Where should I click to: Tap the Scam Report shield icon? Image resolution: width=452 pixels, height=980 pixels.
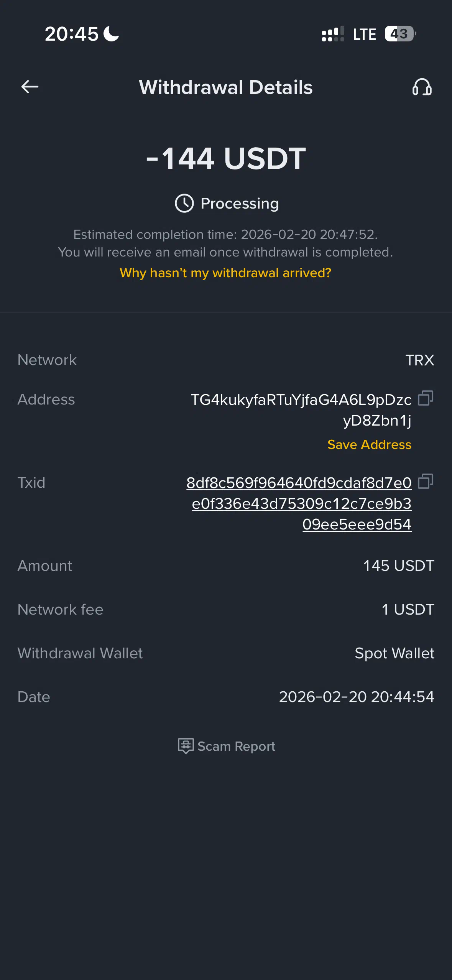tap(186, 746)
